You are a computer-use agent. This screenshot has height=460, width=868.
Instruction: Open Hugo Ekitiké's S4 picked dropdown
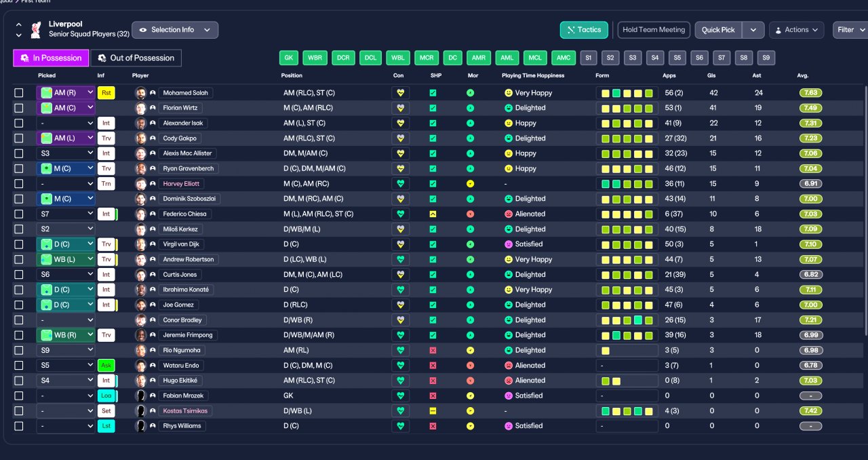click(66, 381)
